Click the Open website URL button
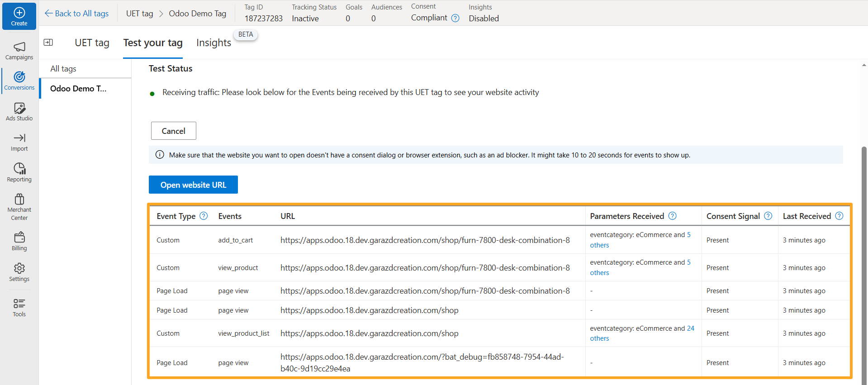 click(193, 185)
